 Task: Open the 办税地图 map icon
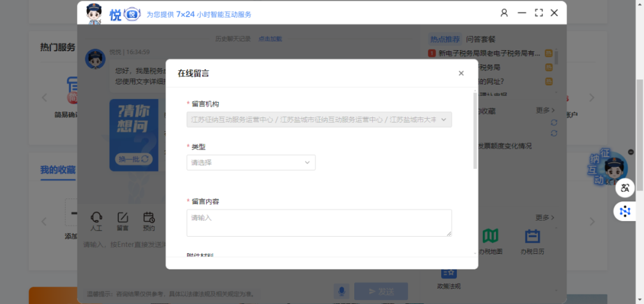coord(490,241)
